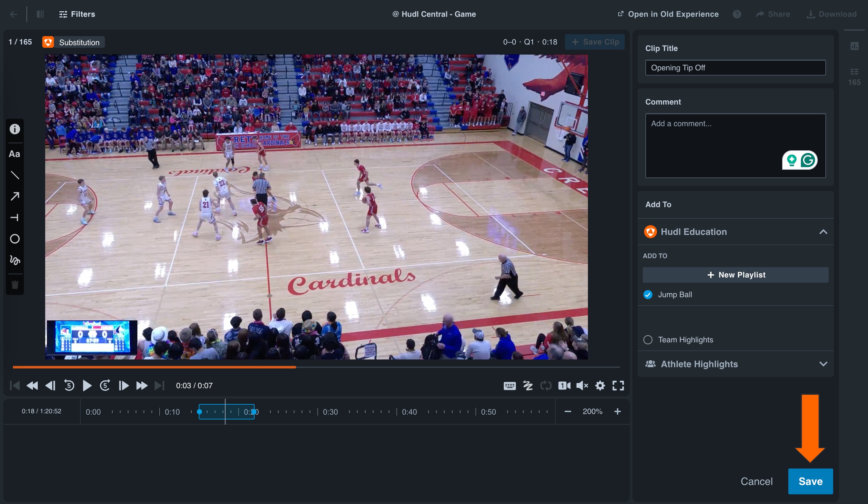Select the Freehand drawing tool

click(15, 260)
